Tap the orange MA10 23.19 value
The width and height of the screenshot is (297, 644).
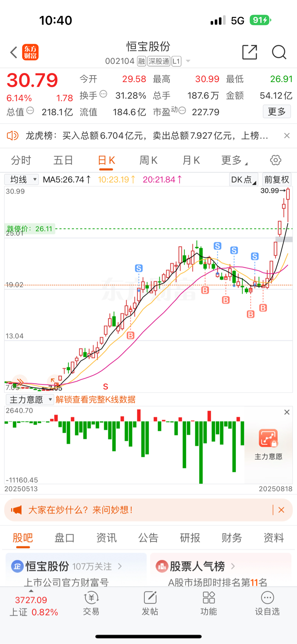click(117, 179)
